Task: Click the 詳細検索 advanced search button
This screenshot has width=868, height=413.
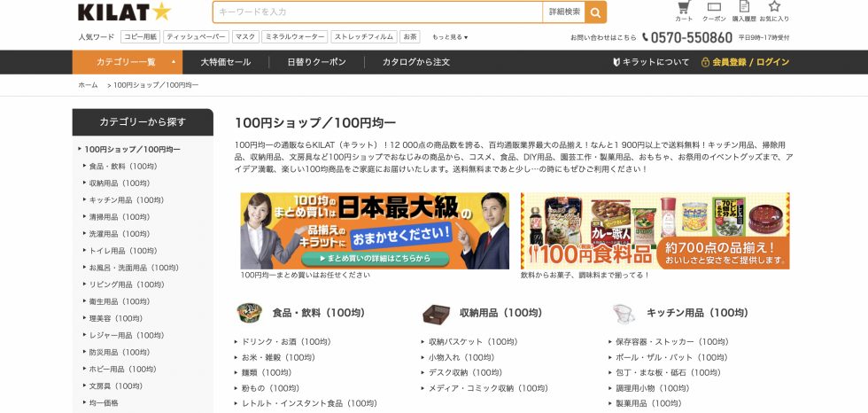Action: [x=564, y=12]
